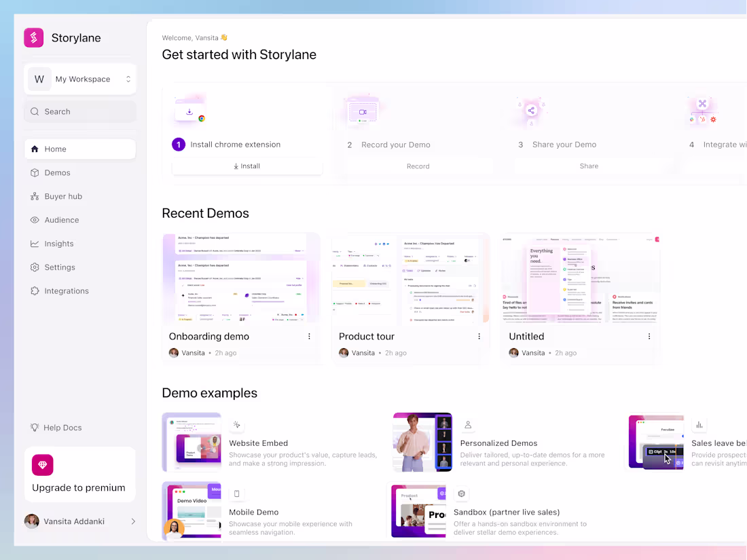Open the My Workspace switcher dropdown
The height and width of the screenshot is (560, 747).
[80, 79]
